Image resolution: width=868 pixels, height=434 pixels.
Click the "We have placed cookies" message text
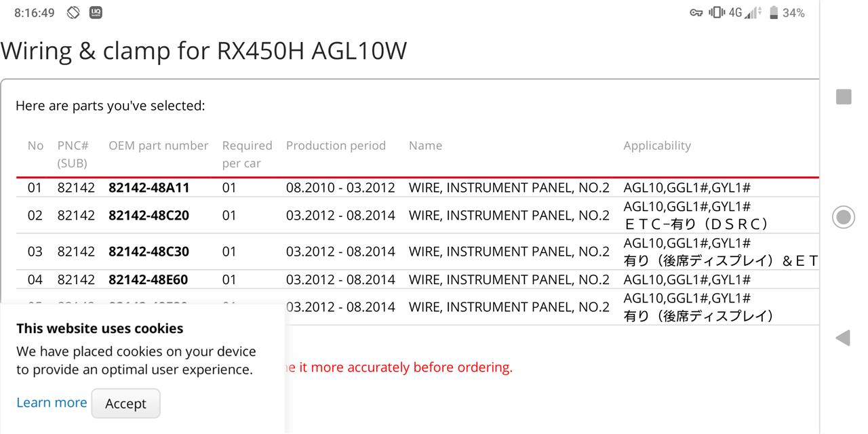pyautogui.click(x=136, y=360)
